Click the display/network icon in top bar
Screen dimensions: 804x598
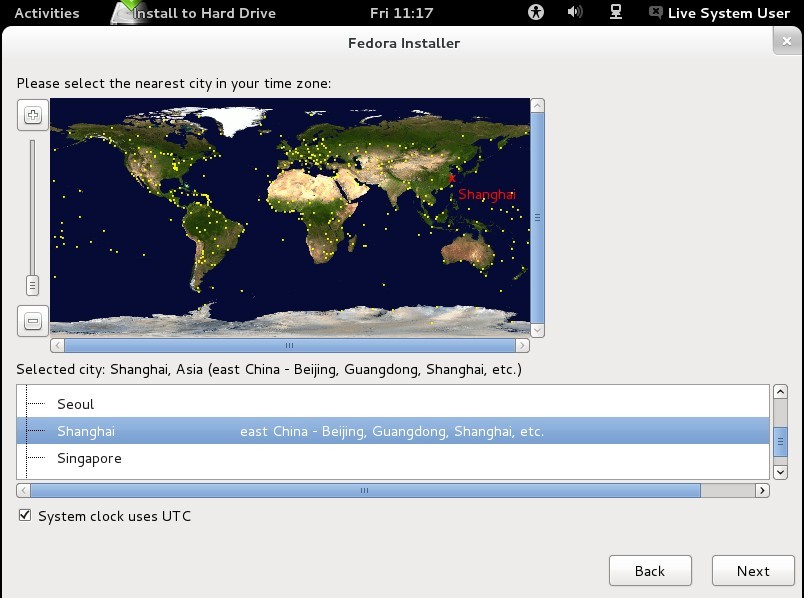pyautogui.click(x=614, y=12)
